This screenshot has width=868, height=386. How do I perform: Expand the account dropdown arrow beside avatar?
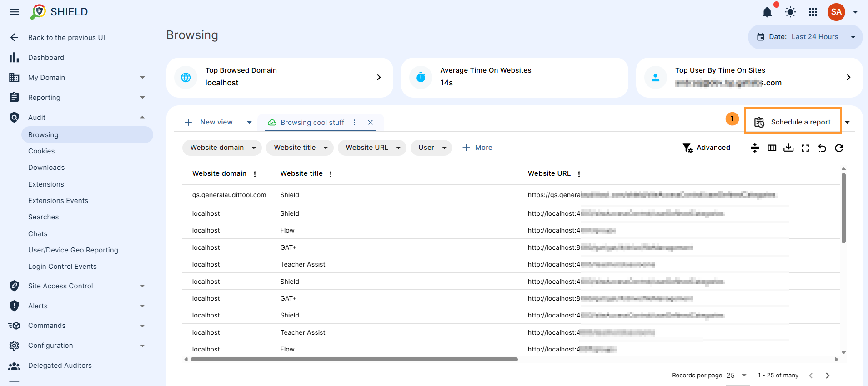point(855,12)
